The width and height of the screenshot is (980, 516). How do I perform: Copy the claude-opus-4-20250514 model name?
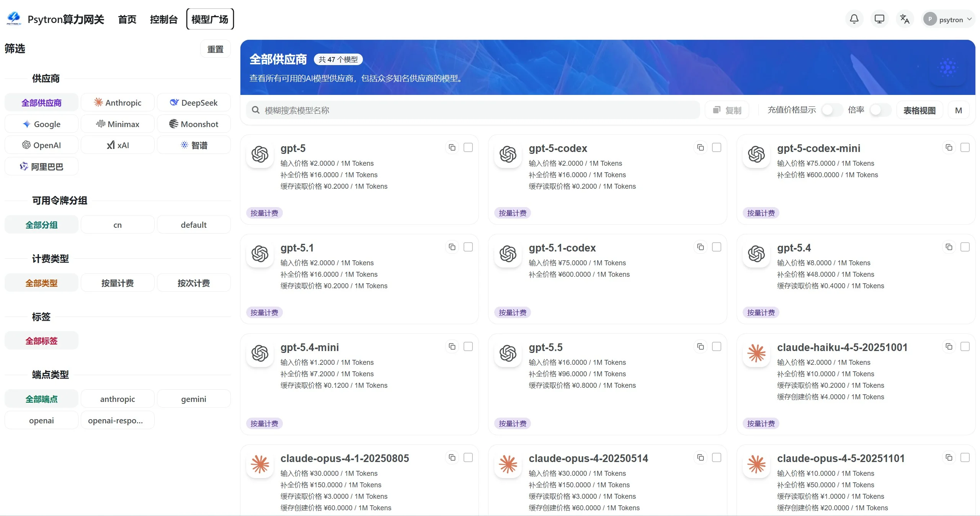701,457
